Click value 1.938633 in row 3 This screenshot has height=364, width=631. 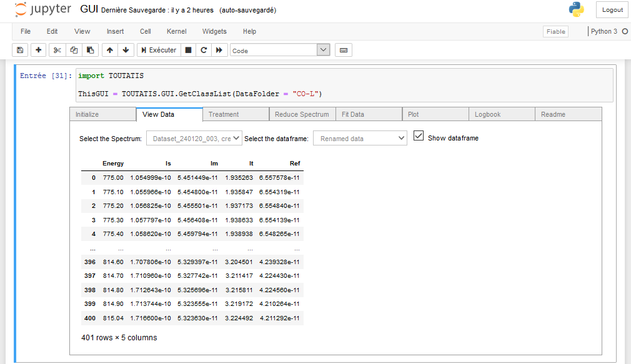tap(239, 220)
